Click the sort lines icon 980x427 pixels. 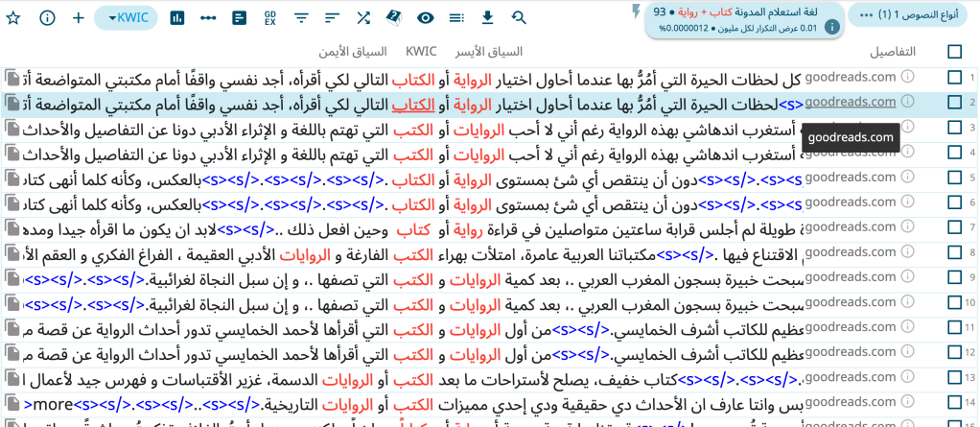click(x=333, y=18)
